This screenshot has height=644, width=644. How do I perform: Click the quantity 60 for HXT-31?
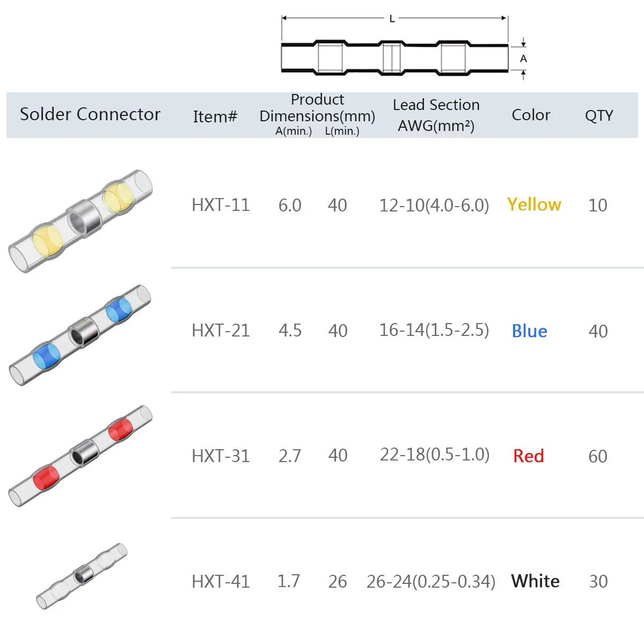click(598, 456)
